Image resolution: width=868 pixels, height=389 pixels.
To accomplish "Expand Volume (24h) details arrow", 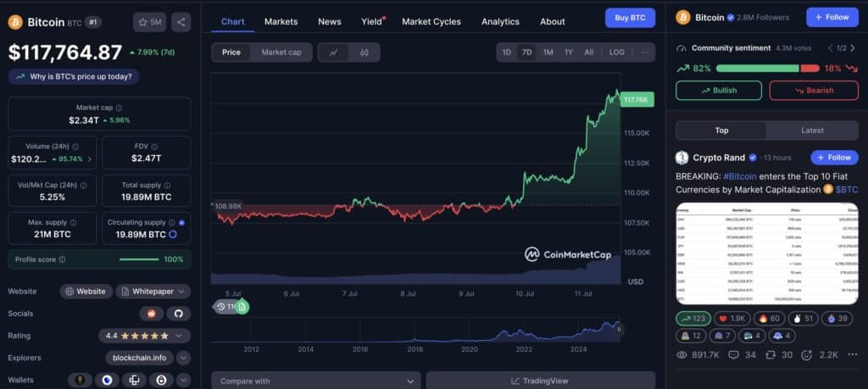I will (x=90, y=158).
